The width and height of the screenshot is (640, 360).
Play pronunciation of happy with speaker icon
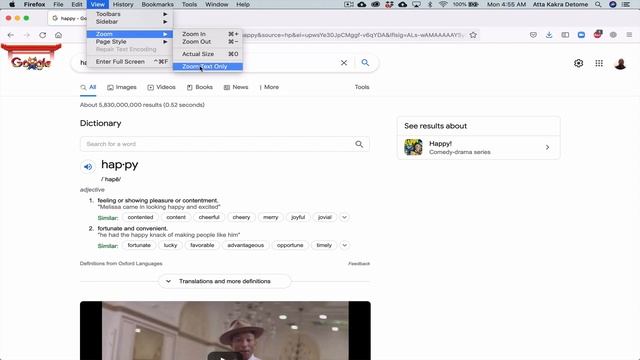88,167
